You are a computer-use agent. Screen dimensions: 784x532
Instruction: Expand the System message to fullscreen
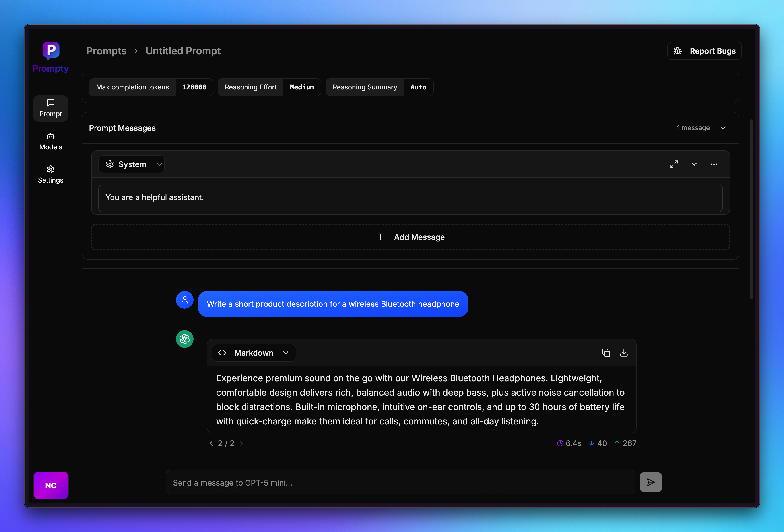(x=674, y=164)
